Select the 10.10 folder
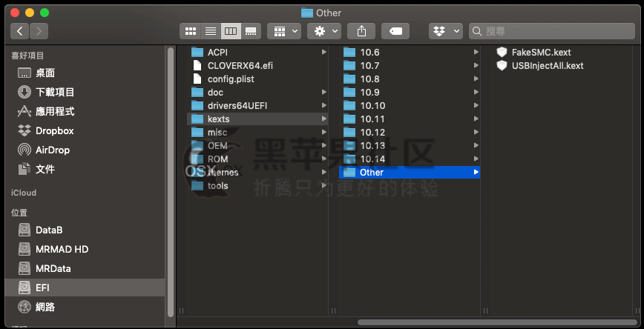This screenshot has width=644, height=329. (410, 105)
